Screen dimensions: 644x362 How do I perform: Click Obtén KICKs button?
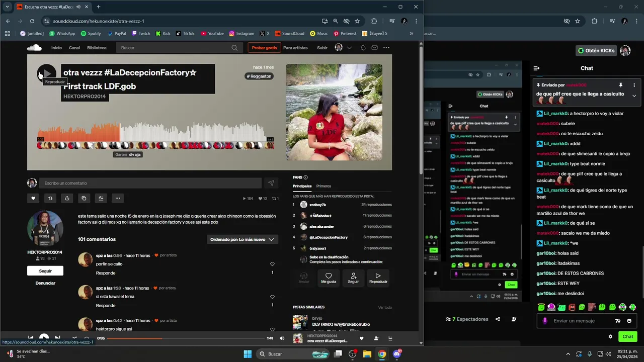(x=597, y=51)
